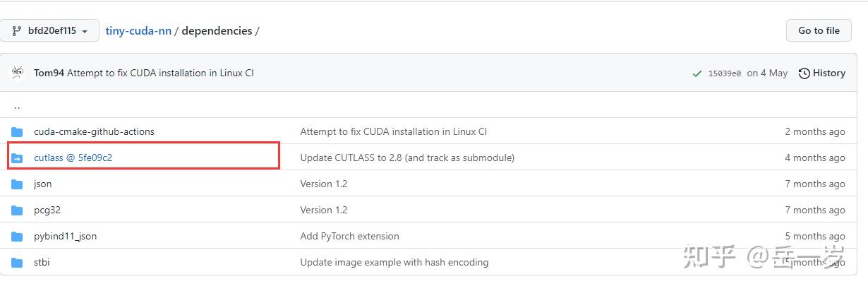Open the commit History
Screen dimensions: 868x291
click(821, 73)
